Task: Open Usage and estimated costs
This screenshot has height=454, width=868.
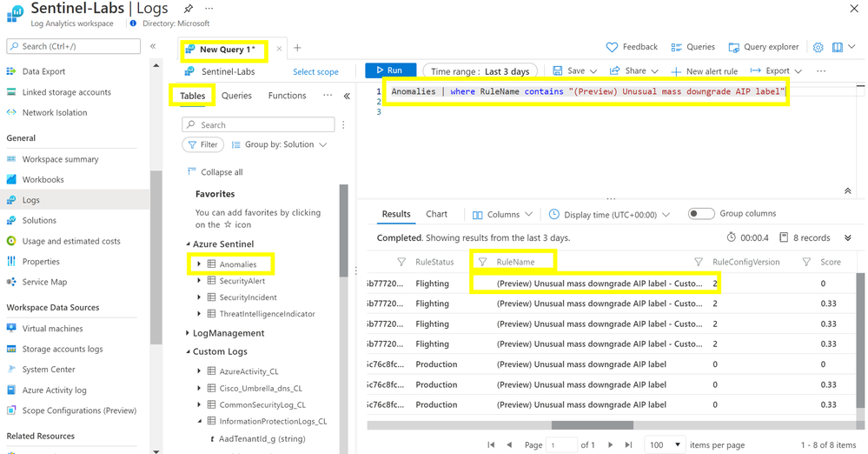Action: [71, 241]
